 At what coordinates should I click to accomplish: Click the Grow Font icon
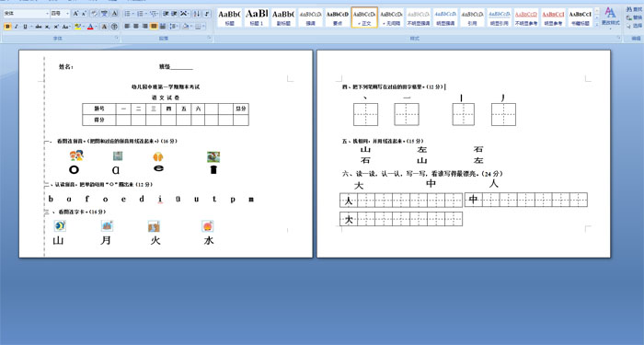click(x=75, y=14)
